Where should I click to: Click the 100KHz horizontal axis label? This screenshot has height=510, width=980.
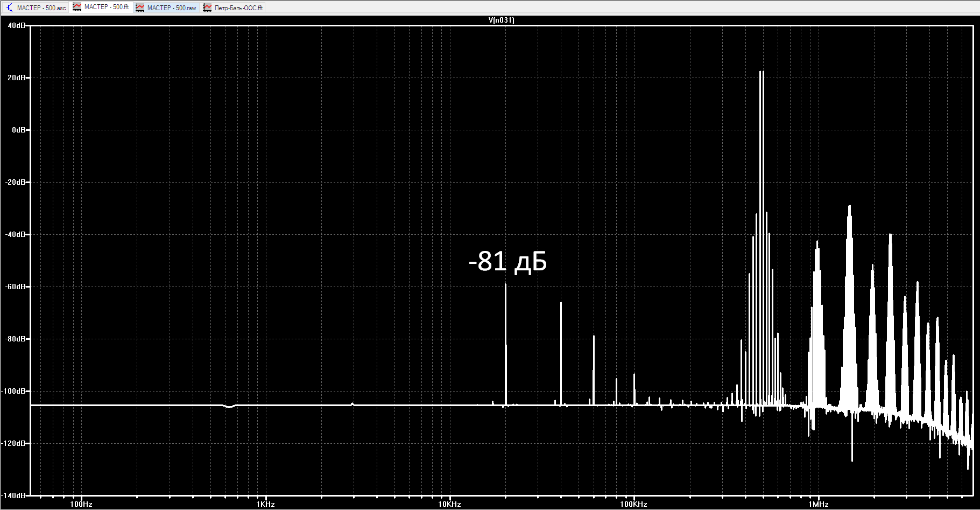633,504
